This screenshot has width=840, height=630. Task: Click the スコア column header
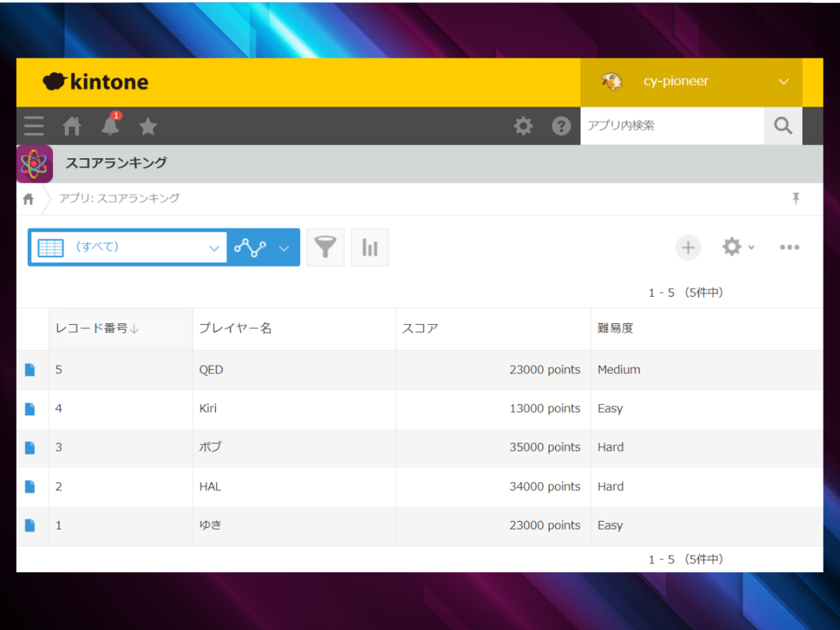pos(420,328)
